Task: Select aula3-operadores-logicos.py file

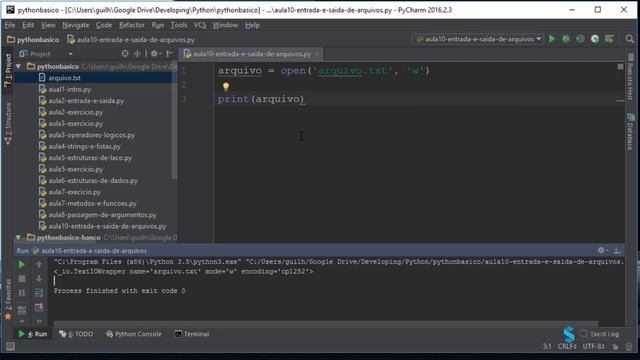Action: point(91,135)
